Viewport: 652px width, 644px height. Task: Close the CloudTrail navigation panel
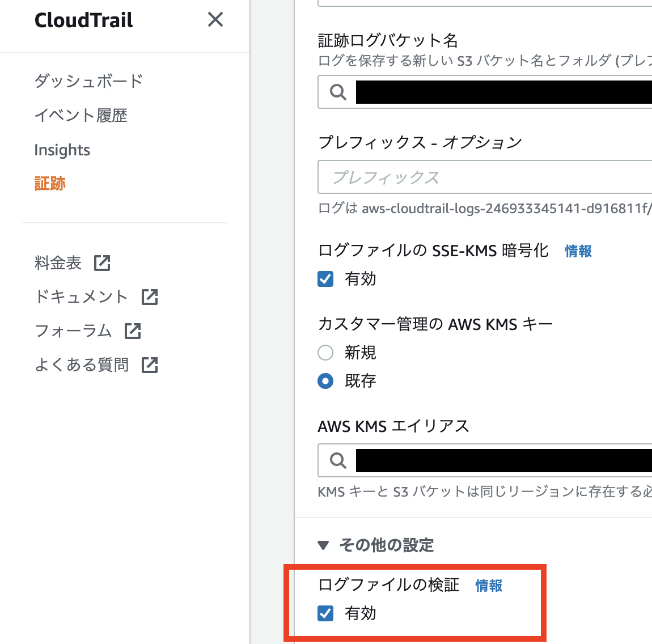coord(215,19)
